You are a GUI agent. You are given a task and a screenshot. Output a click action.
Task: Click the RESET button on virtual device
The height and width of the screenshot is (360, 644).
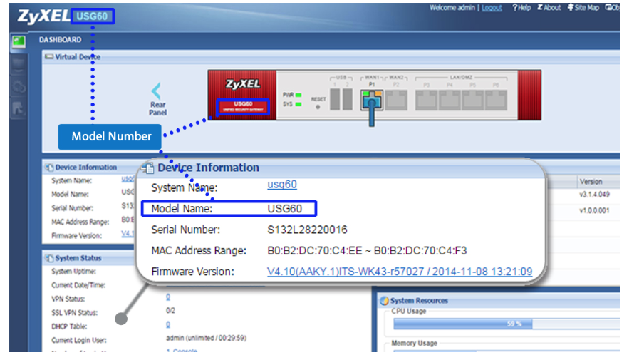[x=318, y=107]
